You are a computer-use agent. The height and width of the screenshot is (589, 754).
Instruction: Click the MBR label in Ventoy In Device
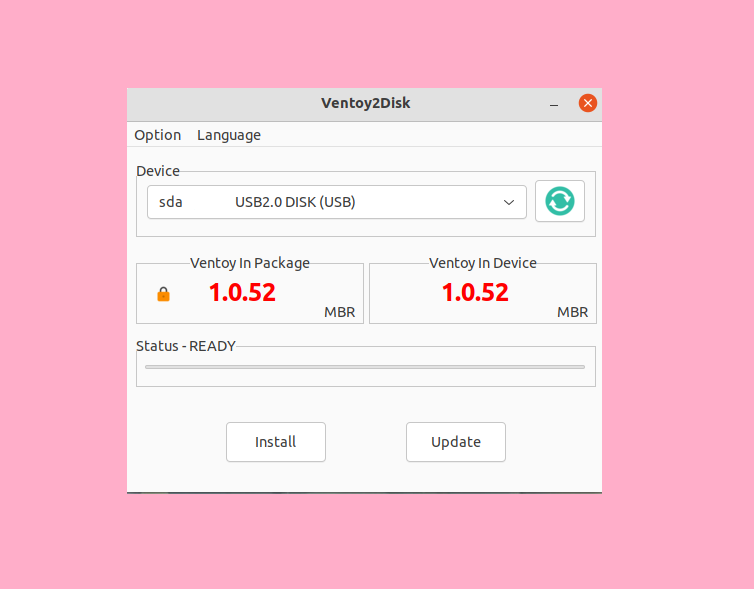(573, 312)
